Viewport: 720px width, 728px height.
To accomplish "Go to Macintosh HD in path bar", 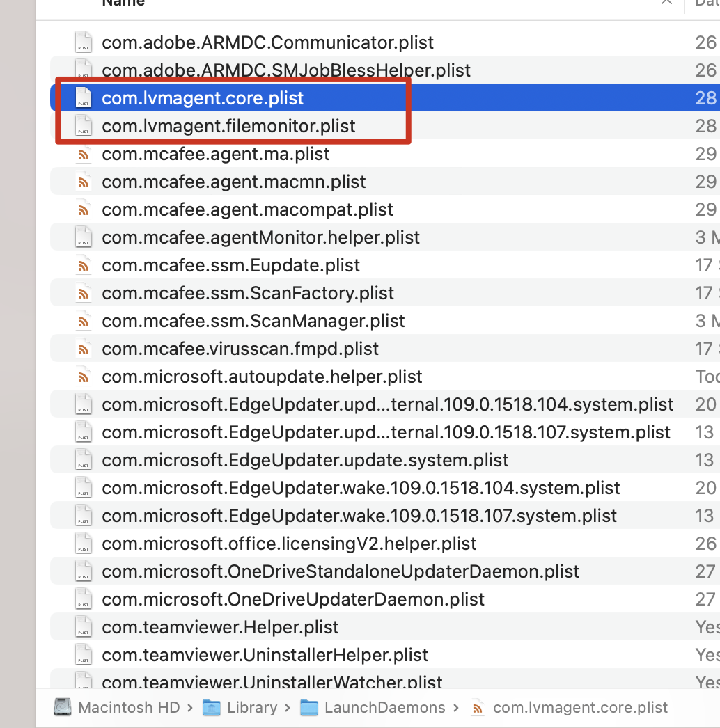I will click(x=129, y=708).
